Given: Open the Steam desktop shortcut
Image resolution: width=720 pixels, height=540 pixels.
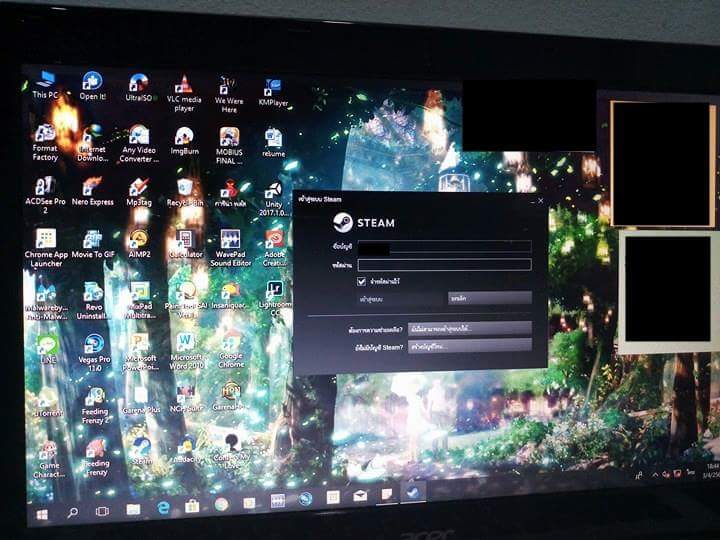Looking at the screenshot, I should click(x=141, y=451).
